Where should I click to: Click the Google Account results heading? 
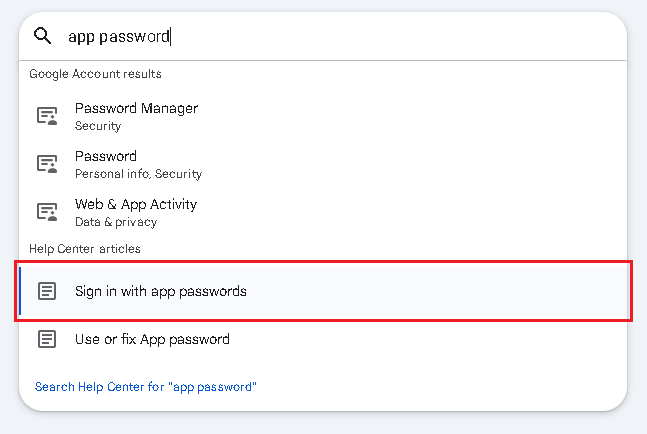(95, 74)
